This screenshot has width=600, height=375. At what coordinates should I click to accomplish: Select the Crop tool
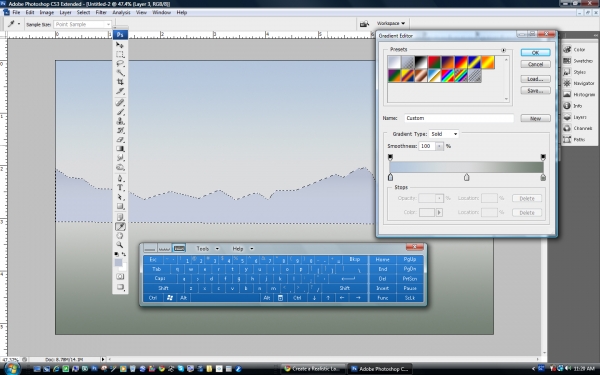[x=120, y=82]
